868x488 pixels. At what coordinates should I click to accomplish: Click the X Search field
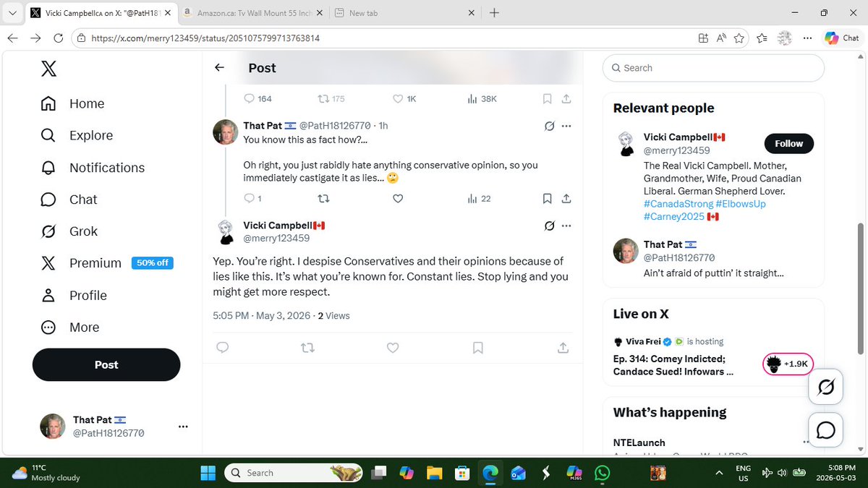(x=713, y=67)
